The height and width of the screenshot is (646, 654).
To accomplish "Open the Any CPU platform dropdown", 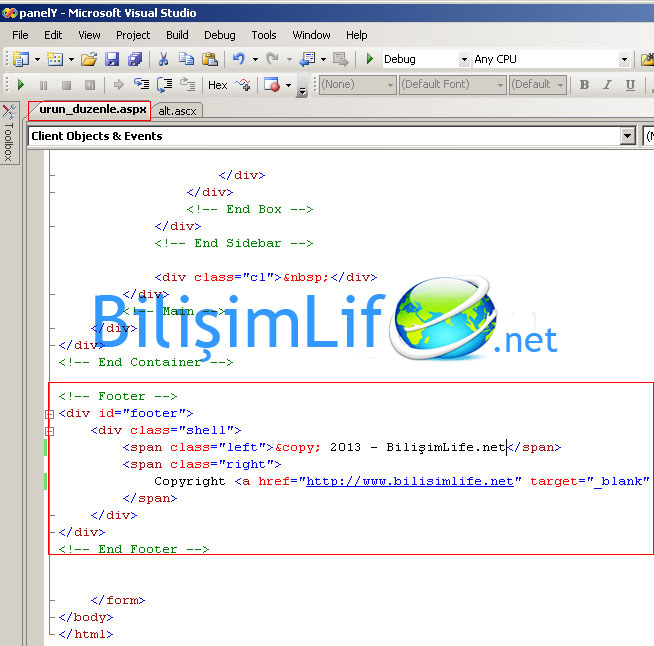I will 624,60.
